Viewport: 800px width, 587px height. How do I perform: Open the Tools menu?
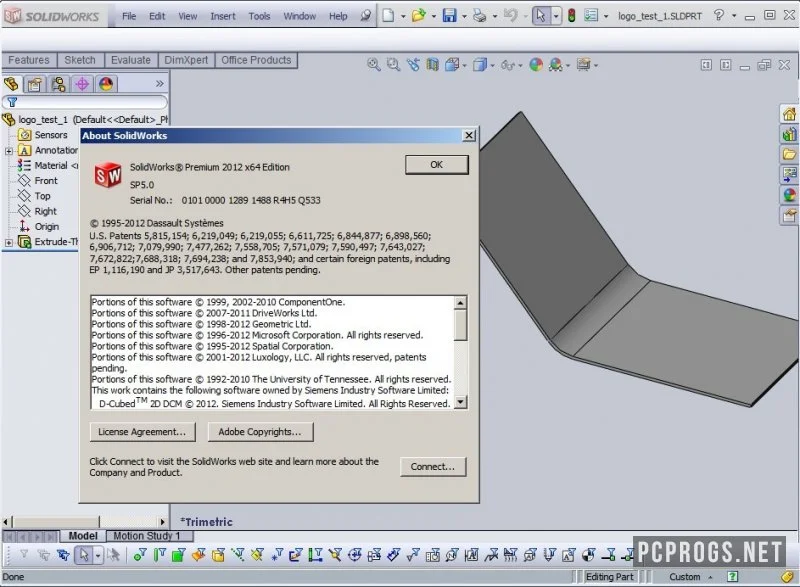tap(259, 16)
